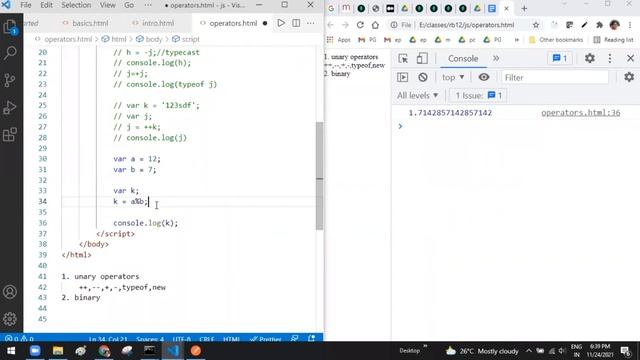The image size is (640, 360).
Task: Open the VS Code File menu
Action: click(26, 5)
